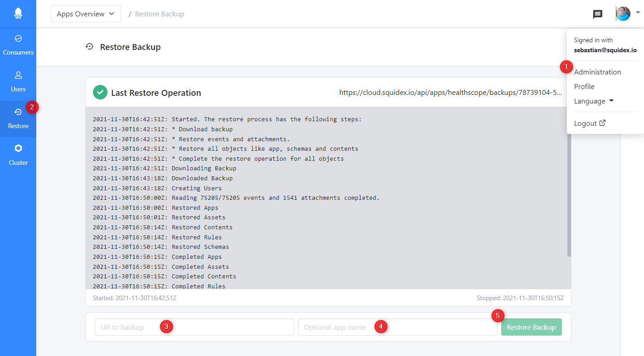Screen dimensions: 644x356
Task: Click the 'Restore all objects' log line
Action: coord(225,149)
